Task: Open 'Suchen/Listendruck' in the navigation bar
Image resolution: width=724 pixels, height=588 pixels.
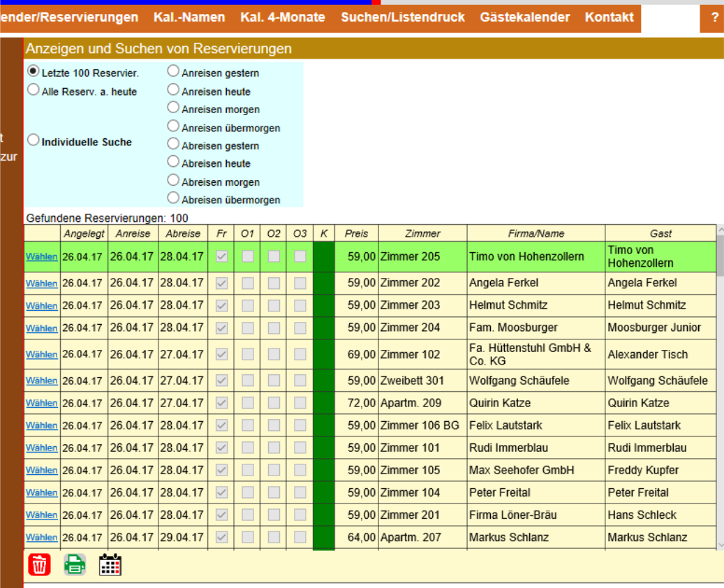Action: [403, 17]
